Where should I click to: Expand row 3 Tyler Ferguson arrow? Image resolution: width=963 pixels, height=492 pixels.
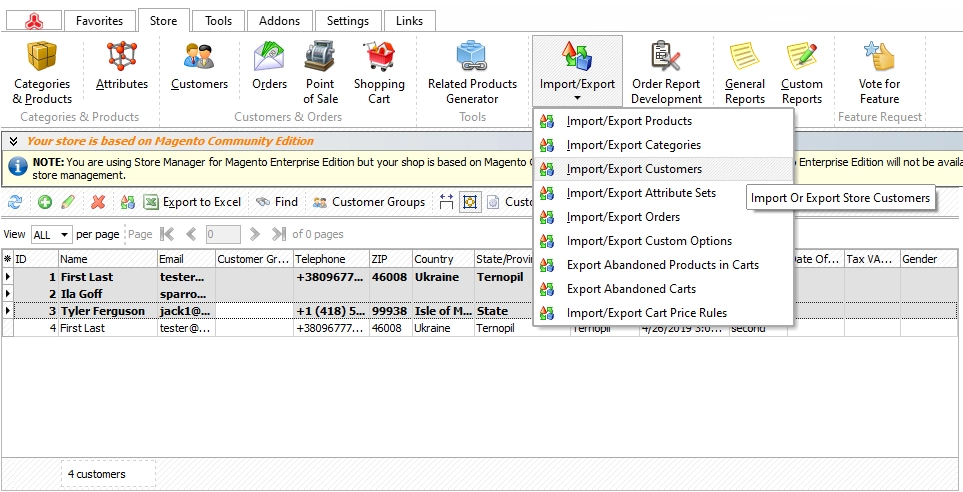point(8,311)
